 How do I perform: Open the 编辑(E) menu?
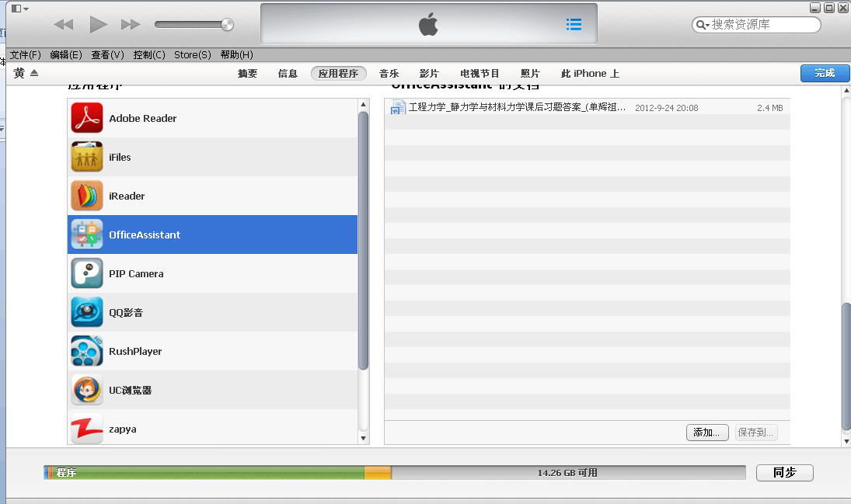pos(66,55)
